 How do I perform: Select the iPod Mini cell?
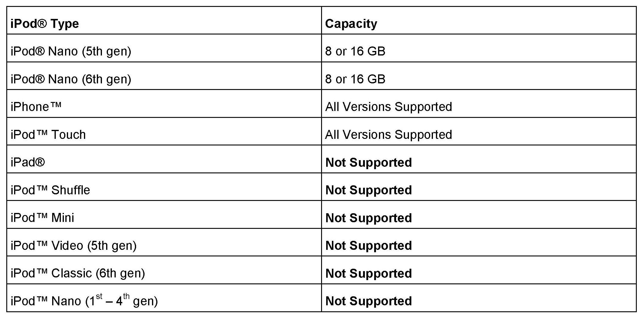42,218
